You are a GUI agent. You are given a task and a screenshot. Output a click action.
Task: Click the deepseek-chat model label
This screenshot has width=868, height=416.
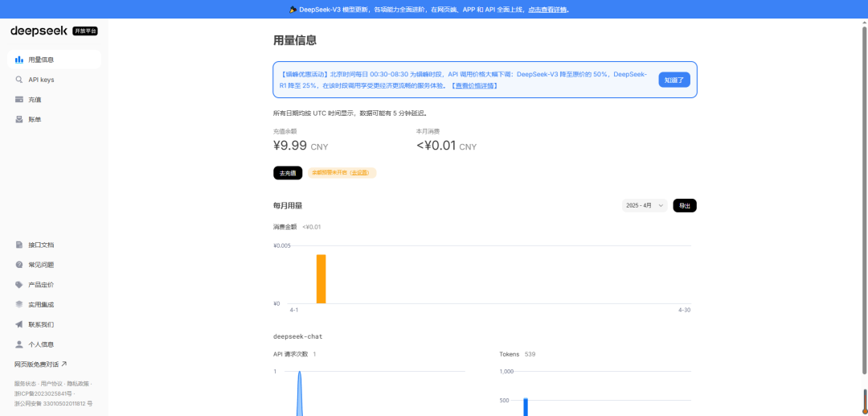pyautogui.click(x=298, y=336)
